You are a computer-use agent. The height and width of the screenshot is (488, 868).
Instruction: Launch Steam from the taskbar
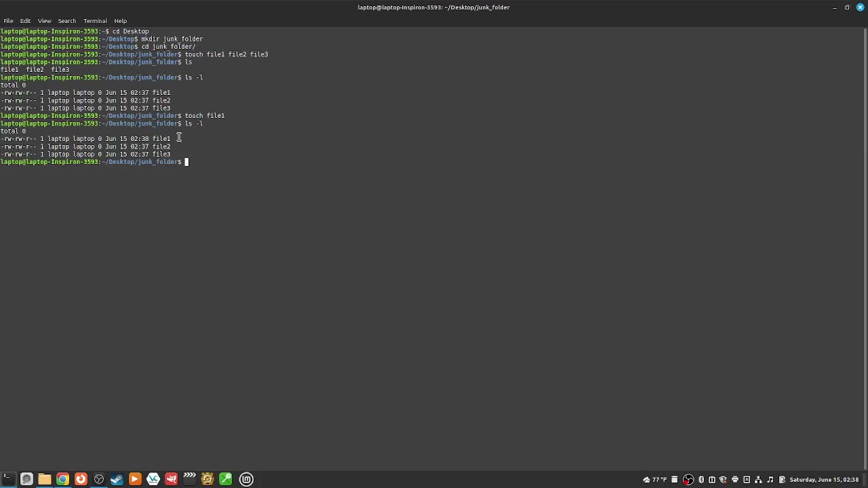[x=117, y=479]
